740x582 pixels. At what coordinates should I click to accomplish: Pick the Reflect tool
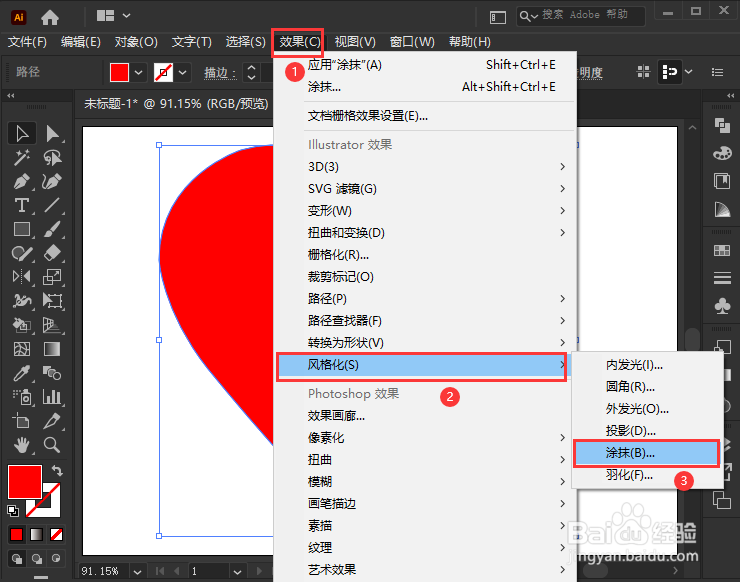[x=22, y=277]
